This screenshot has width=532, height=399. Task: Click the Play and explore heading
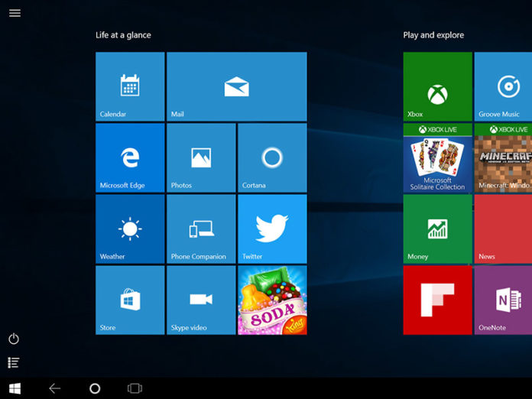pos(433,35)
